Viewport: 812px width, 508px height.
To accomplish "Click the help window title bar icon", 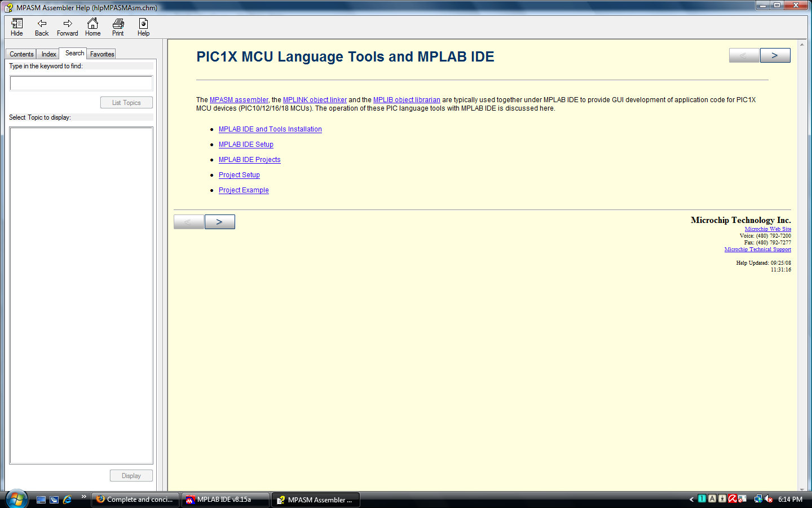I will [x=8, y=8].
